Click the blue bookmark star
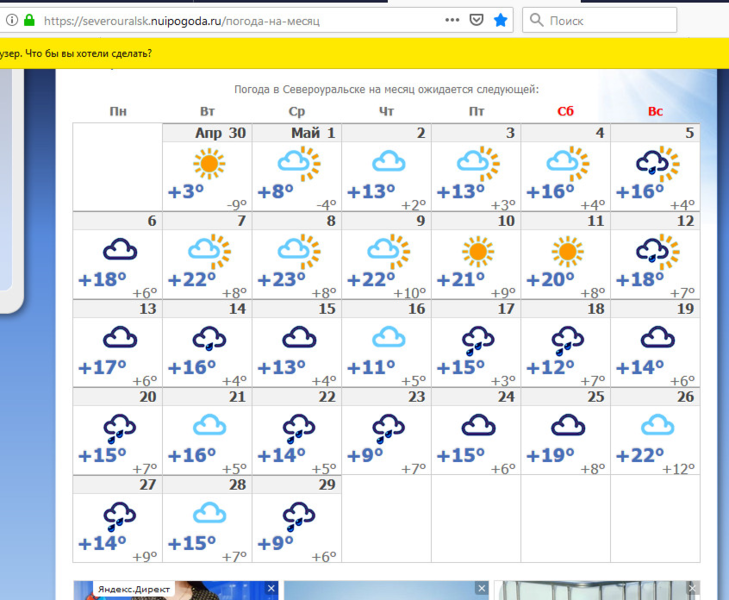 [500, 20]
